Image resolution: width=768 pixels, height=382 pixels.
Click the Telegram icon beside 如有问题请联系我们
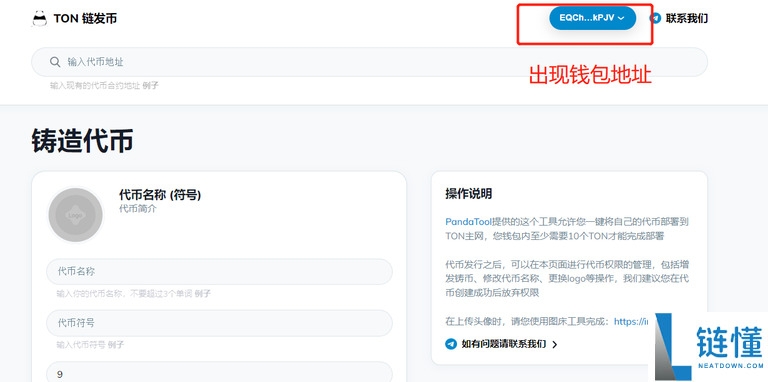[451, 344]
